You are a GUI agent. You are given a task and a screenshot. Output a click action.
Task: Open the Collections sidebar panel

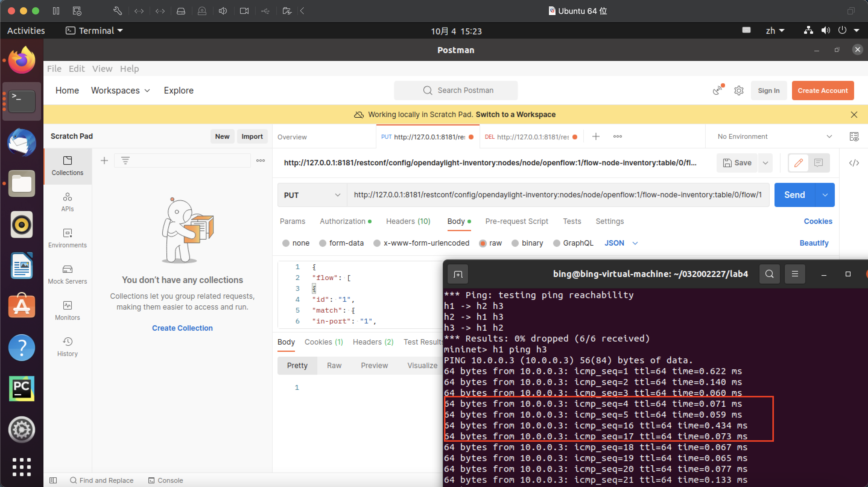67,166
